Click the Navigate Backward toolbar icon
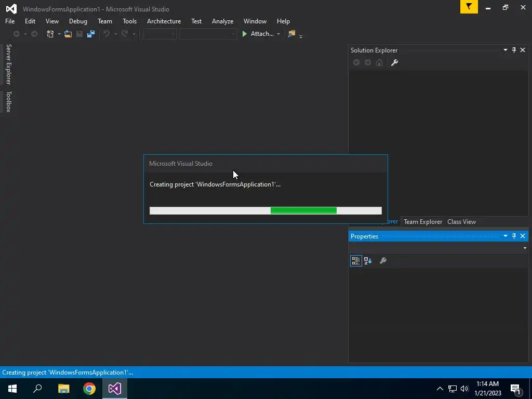 pyautogui.click(x=16, y=34)
